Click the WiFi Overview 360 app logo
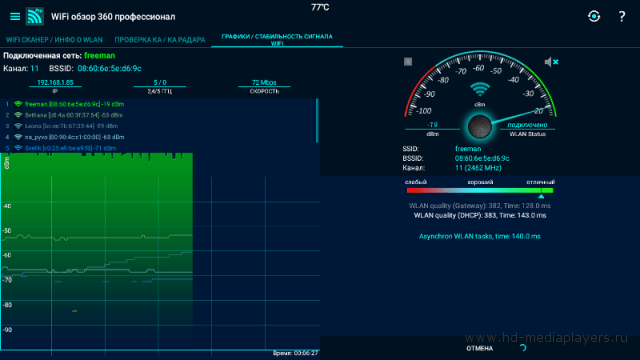The height and width of the screenshot is (360, 640). [x=35, y=16]
